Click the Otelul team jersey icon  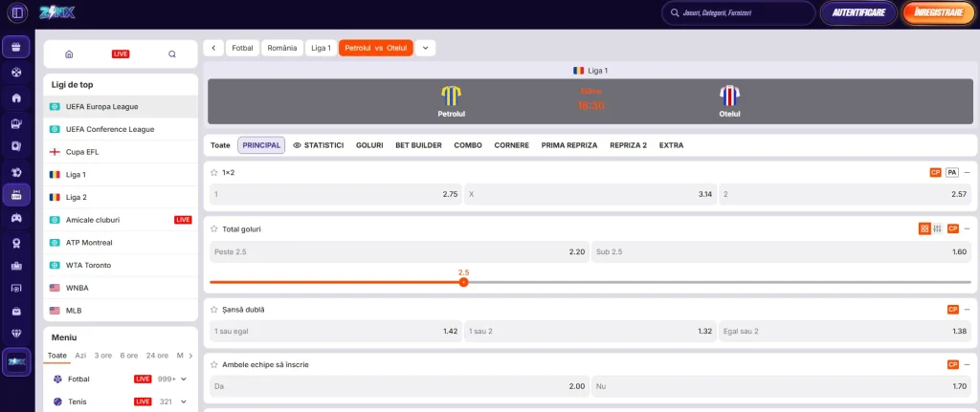[729, 97]
